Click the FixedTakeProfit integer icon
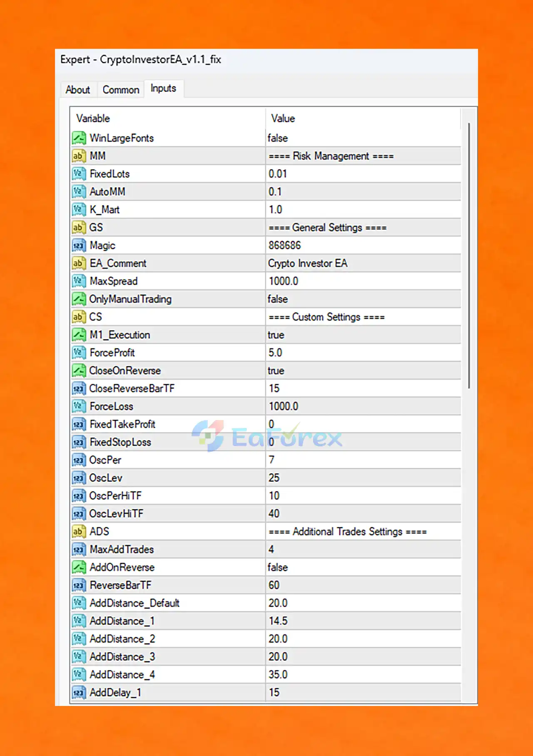Screen dimensions: 533x756 pyautogui.click(x=79, y=424)
